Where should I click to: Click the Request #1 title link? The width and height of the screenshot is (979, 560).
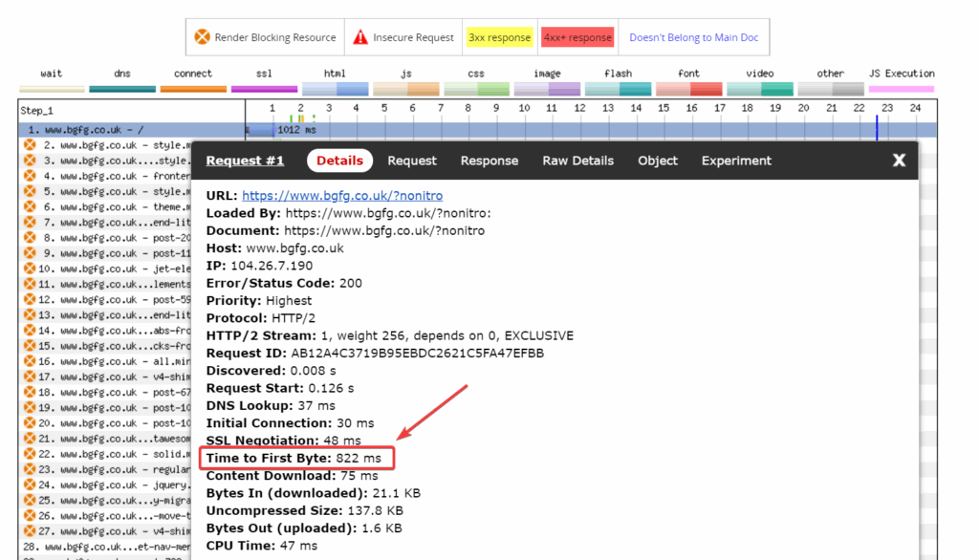245,161
